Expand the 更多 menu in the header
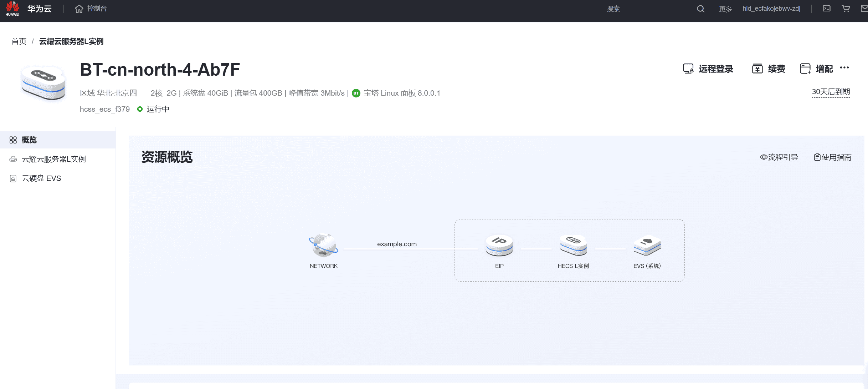 pyautogui.click(x=725, y=9)
